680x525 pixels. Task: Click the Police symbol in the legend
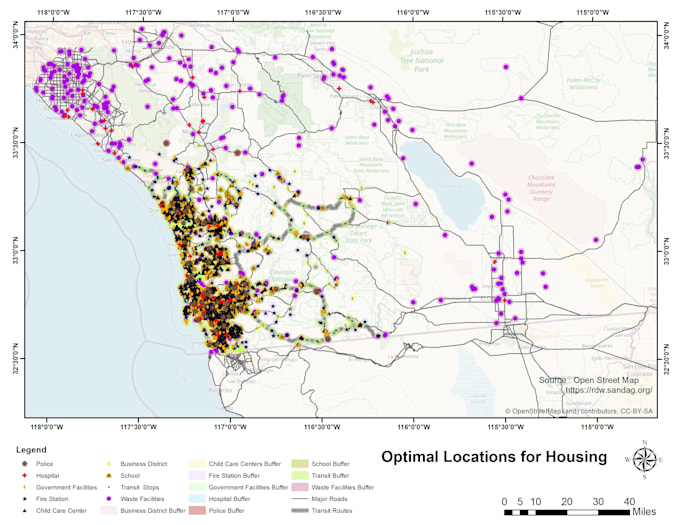pos(25,464)
